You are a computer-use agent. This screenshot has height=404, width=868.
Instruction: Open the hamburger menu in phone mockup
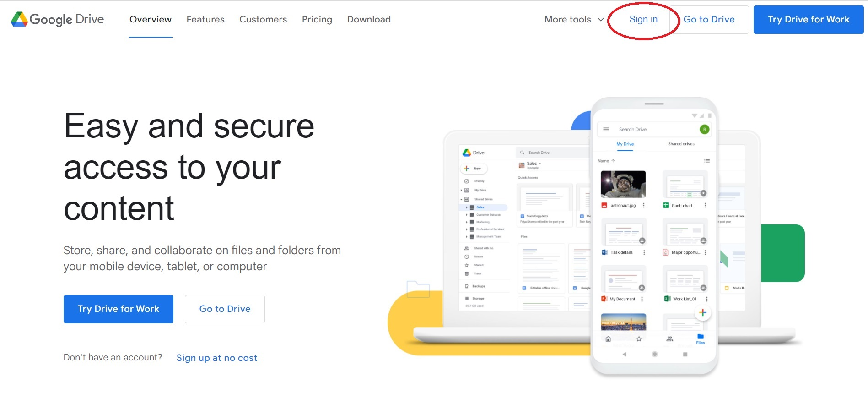(x=606, y=130)
